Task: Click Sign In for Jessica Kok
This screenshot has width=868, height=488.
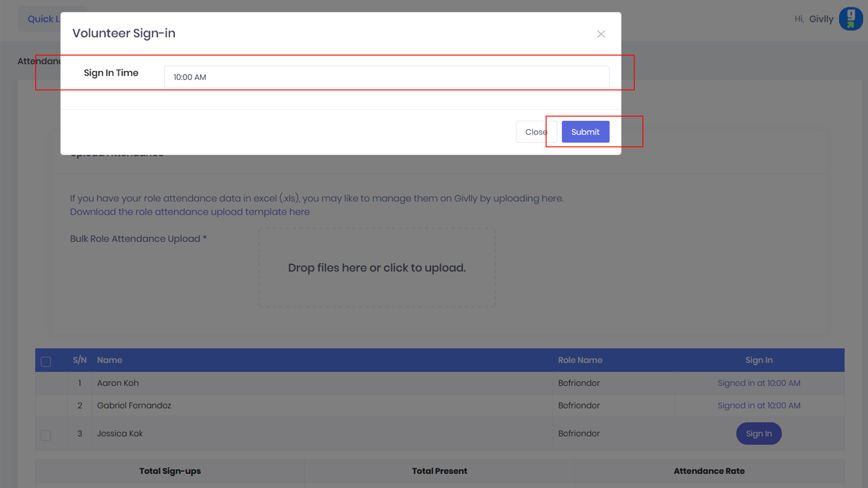Action: (758, 434)
